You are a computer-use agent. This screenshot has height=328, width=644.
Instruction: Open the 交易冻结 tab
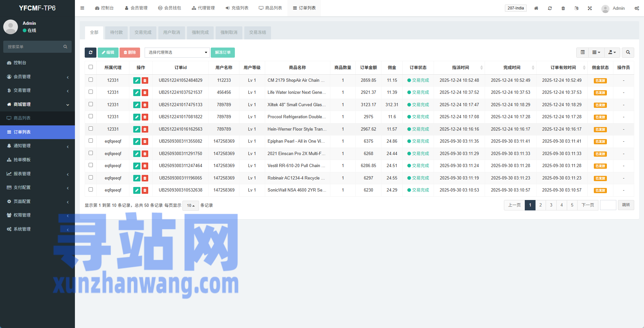[257, 33]
